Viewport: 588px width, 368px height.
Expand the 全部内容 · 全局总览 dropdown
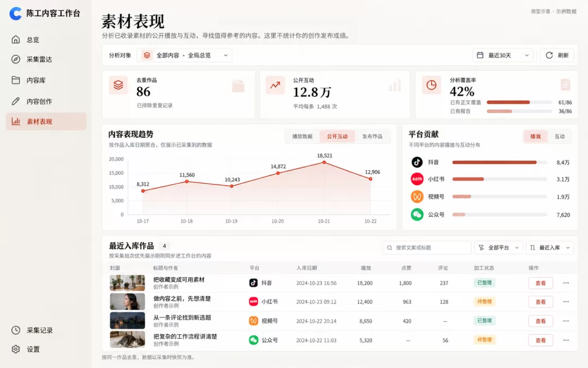[x=185, y=55]
